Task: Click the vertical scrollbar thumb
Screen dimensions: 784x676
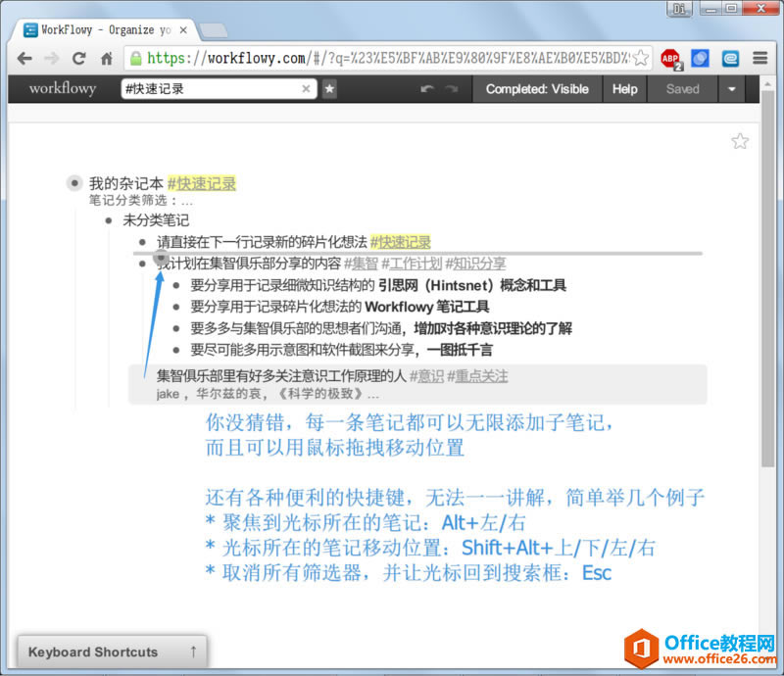Action: pyautogui.click(x=768, y=280)
